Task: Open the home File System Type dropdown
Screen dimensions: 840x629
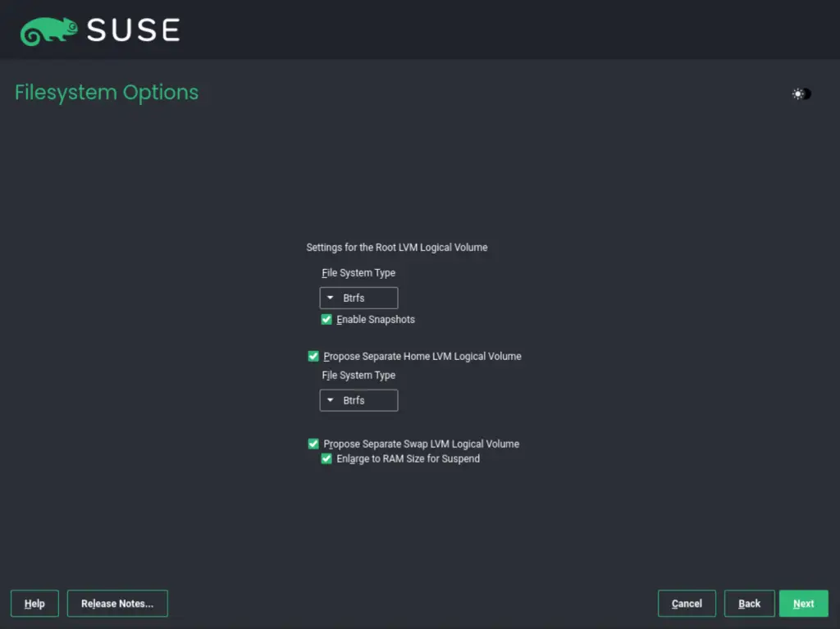Action: 358,400
